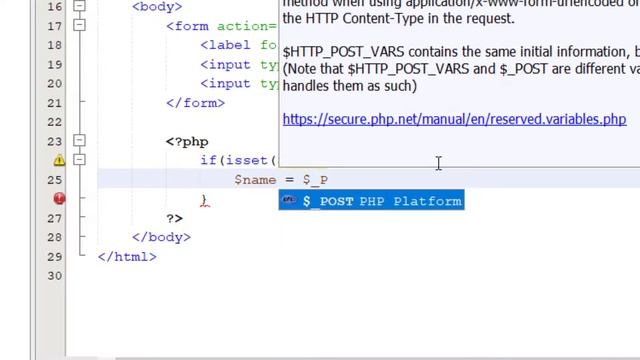This screenshot has height=360, width=640.
Task: Collapse the form tag fold on line 17
Action: coord(79,25)
